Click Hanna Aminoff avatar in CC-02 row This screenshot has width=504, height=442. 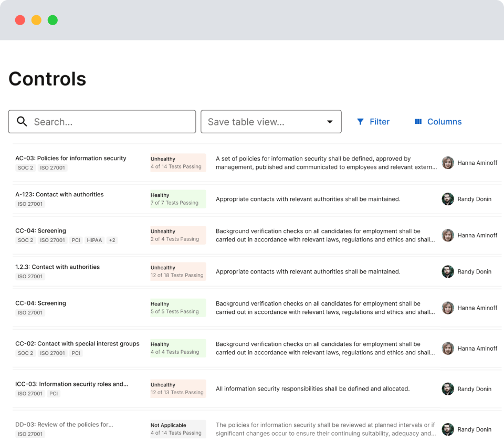448,349
